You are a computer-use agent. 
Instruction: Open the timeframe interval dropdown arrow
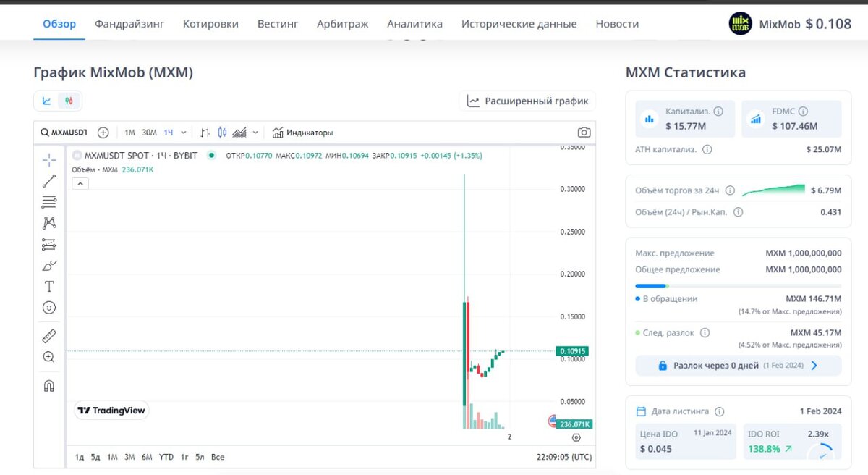point(184,133)
